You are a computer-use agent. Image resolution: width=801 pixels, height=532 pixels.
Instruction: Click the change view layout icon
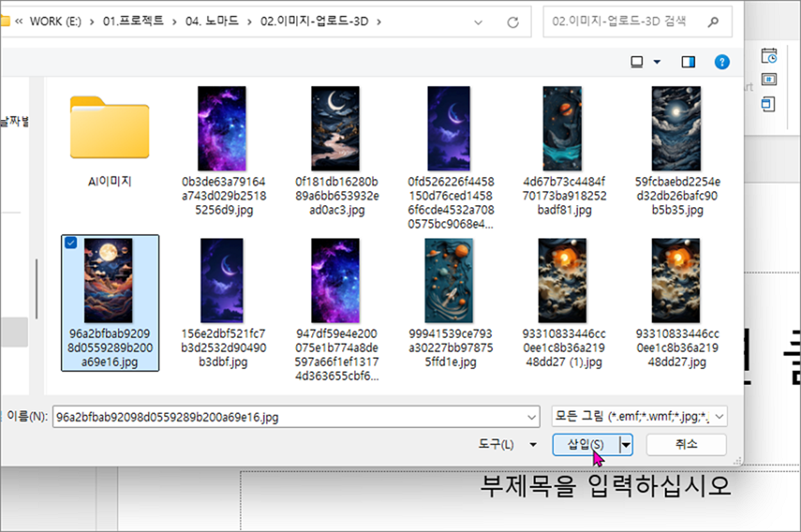pos(637,62)
